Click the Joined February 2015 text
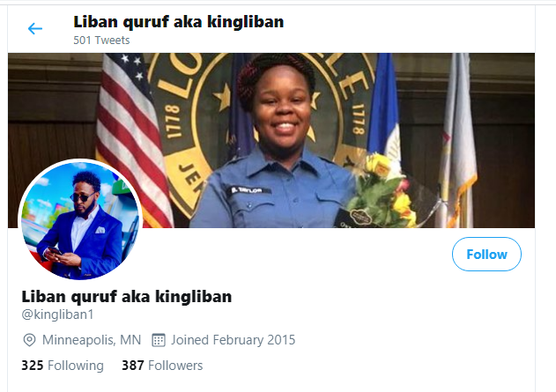The image size is (556, 392). (x=233, y=340)
